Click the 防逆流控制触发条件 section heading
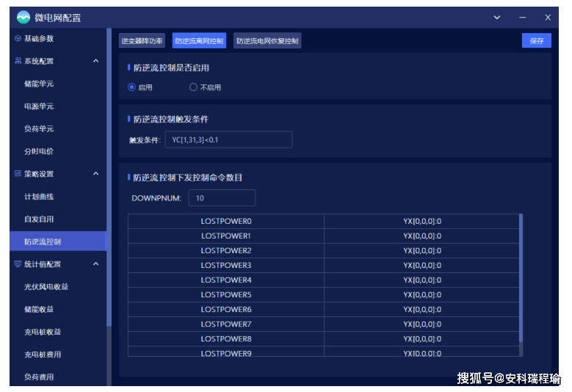This screenshot has width=572, height=392. pos(171,119)
